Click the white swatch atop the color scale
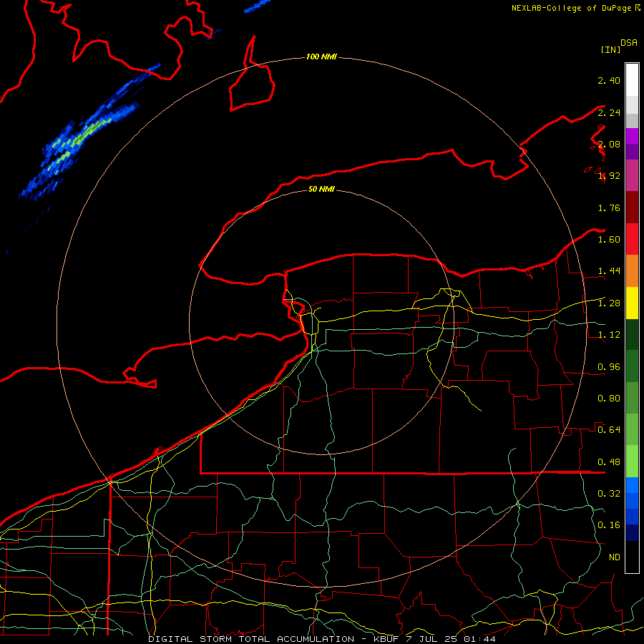Screen dimensions: 644x644 (x=632, y=80)
